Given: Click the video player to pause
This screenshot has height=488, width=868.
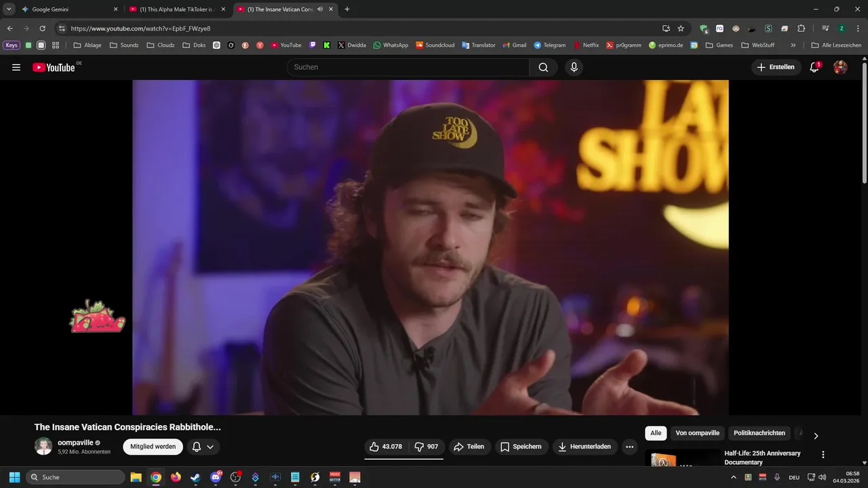Looking at the screenshot, I should click(431, 247).
